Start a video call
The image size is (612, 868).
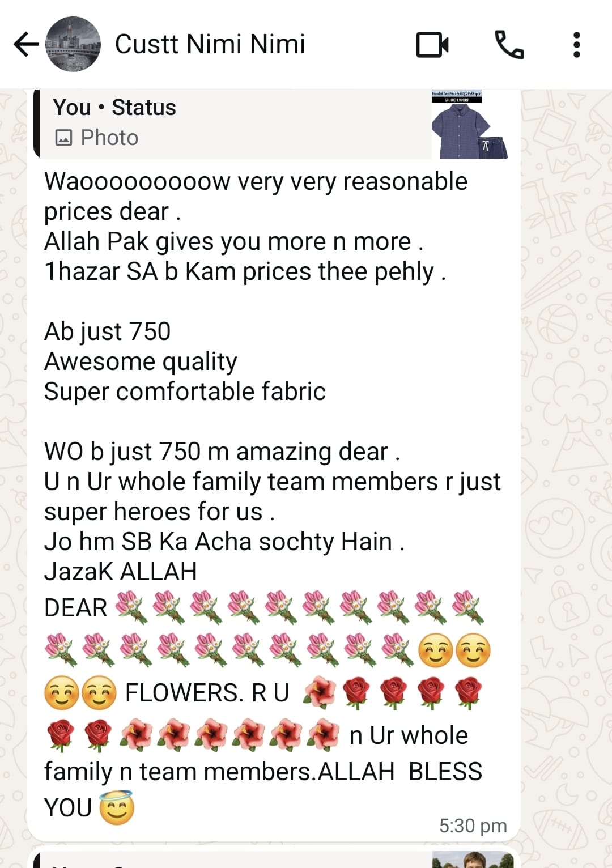pos(432,45)
